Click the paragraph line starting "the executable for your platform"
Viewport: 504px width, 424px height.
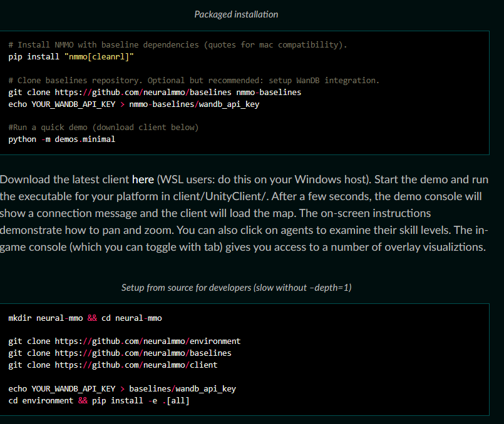(241, 196)
